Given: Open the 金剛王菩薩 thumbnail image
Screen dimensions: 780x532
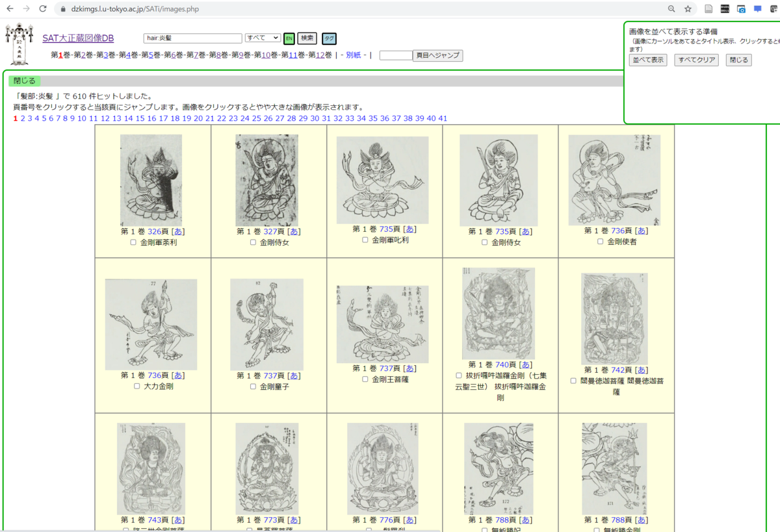Looking at the screenshot, I should (x=383, y=324).
